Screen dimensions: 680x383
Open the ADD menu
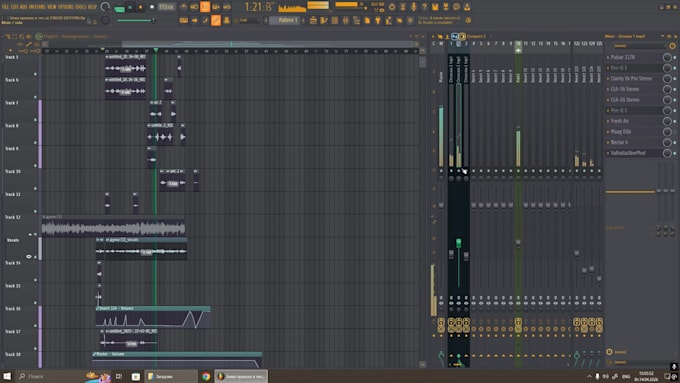point(23,7)
